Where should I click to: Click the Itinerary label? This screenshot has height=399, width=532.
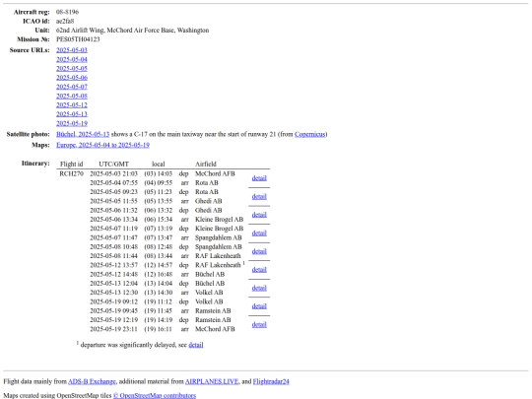pyautogui.click(x=35, y=164)
